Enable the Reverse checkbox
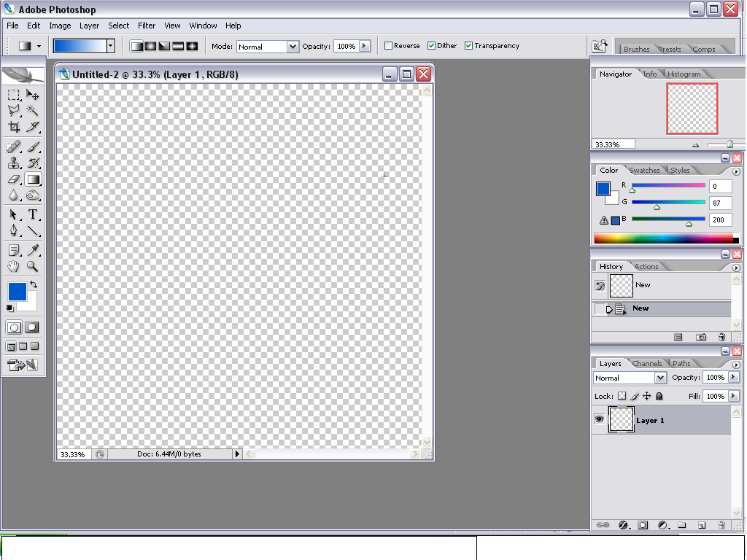 pyautogui.click(x=388, y=46)
